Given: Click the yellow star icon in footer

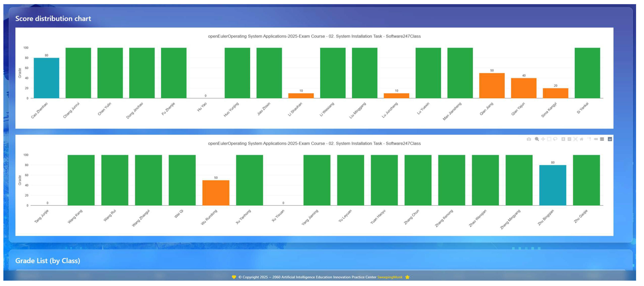Looking at the screenshot, I should point(407,277).
